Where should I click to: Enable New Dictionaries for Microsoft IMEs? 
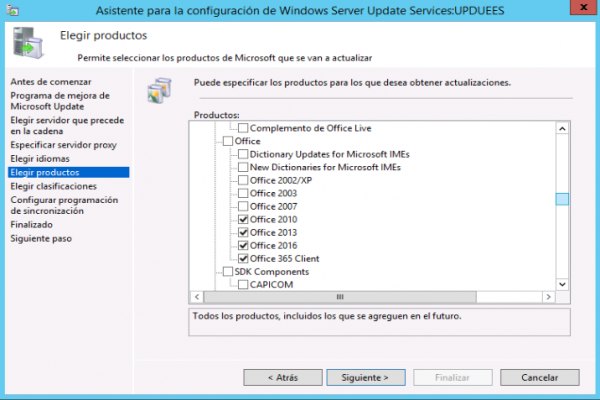(x=243, y=167)
